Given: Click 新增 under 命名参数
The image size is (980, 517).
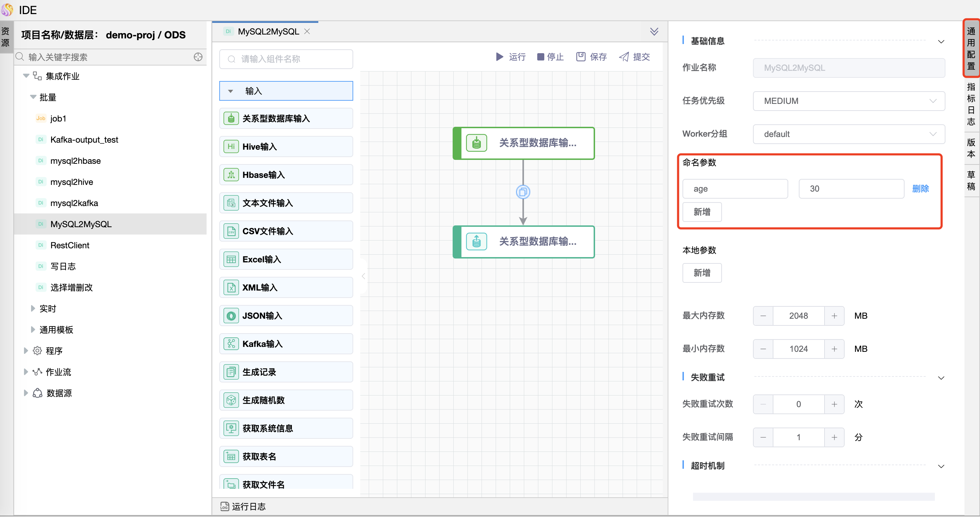Looking at the screenshot, I should pyautogui.click(x=702, y=212).
